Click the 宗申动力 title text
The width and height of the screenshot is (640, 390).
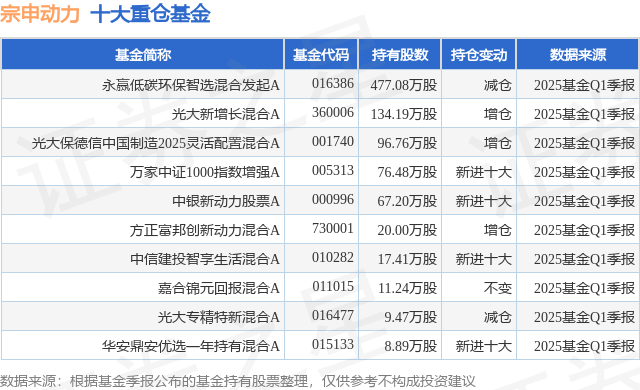coord(40,14)
